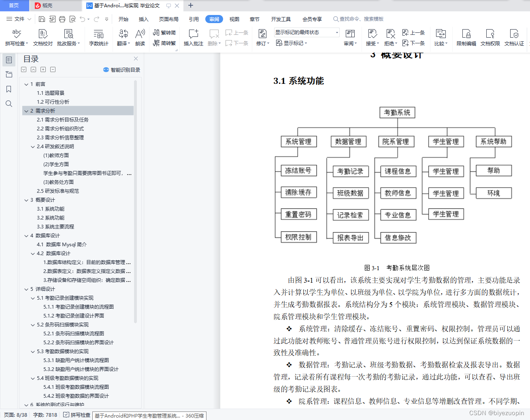Click 智能识别目录 smart TOC button

(122, 70)
